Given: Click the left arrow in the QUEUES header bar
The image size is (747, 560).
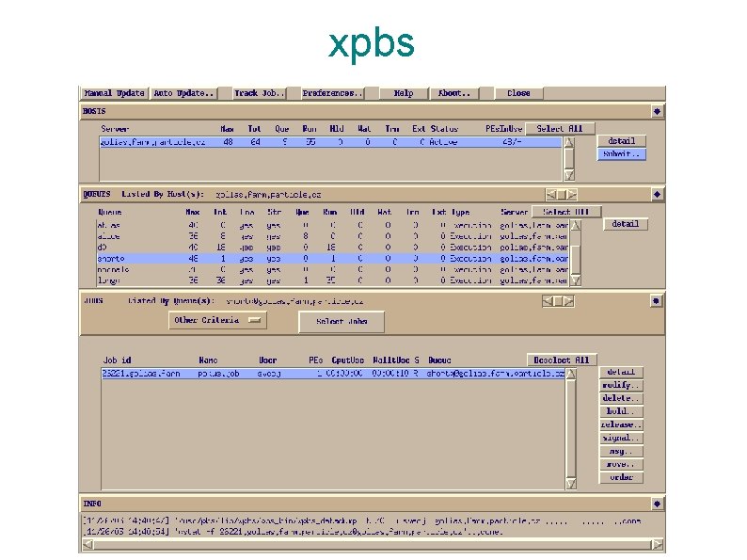Looking at the screenshot, I should point(551,195).
